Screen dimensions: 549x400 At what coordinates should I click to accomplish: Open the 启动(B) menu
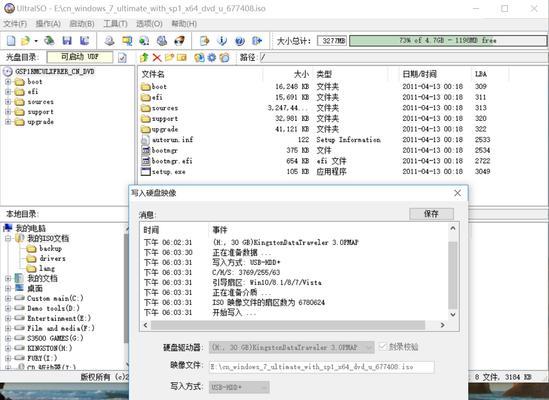pyautogui.click(x=82, y=24)
